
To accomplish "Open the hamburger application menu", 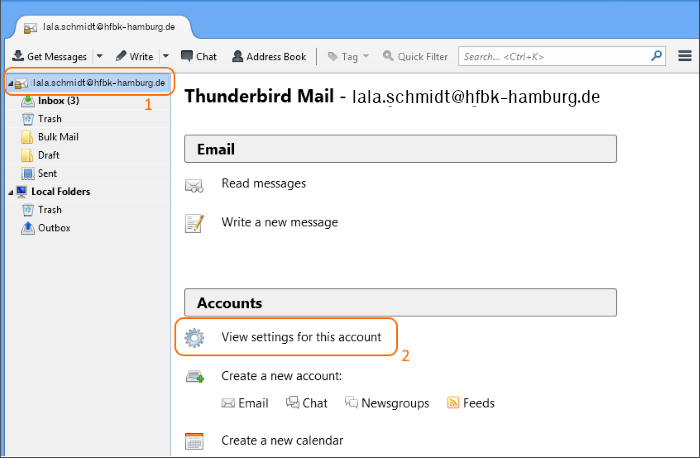I will (685, 57).
